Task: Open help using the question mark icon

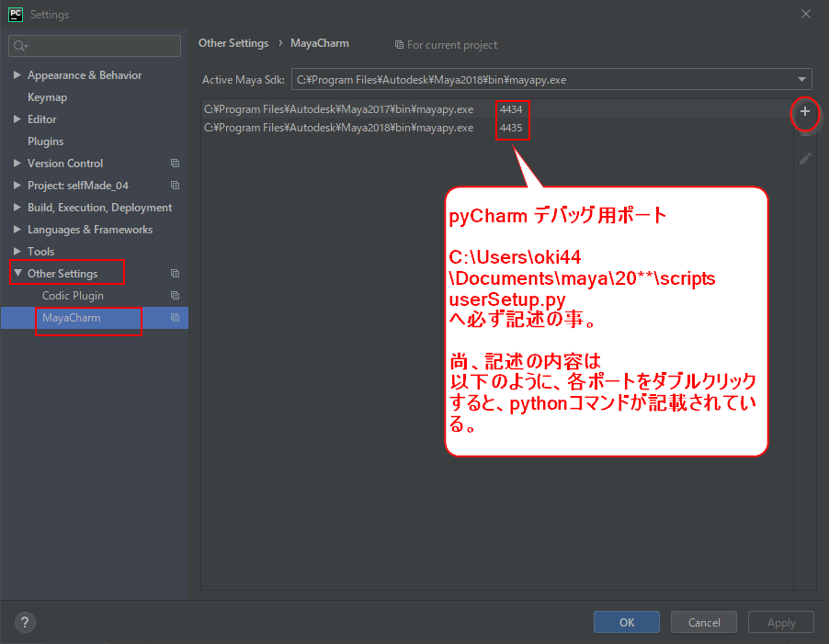Action: click(x=24, y=622)
